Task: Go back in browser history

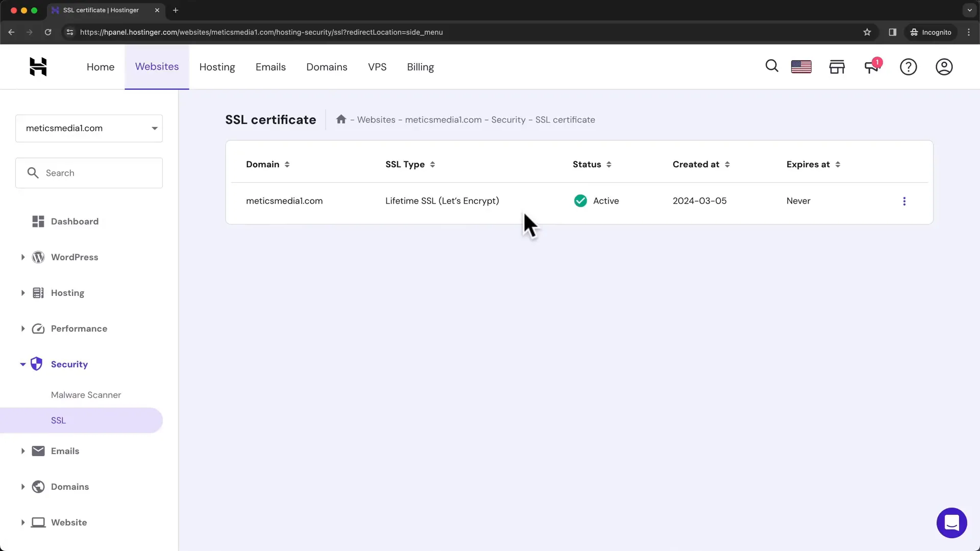Action: click(11, 32)
